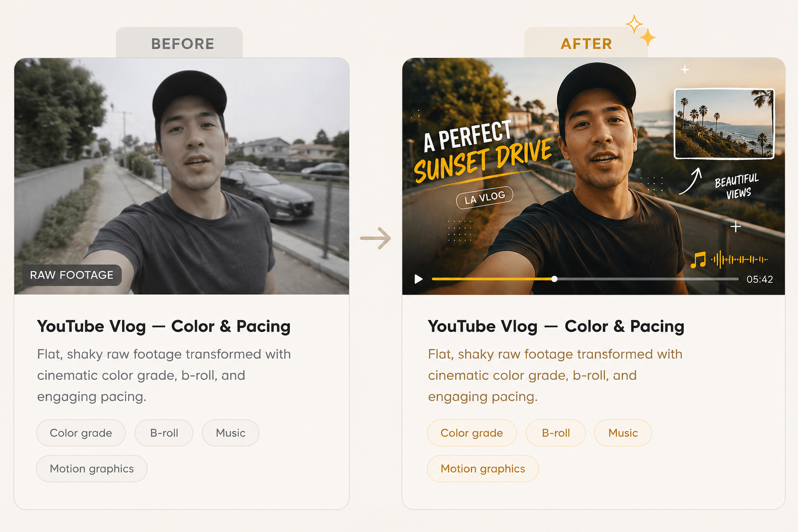Click the BEAUTIFUL VIEWS handwritten caption
This screenshot has width=798, height=532.
pyautogui.click(x=737, y=187)
